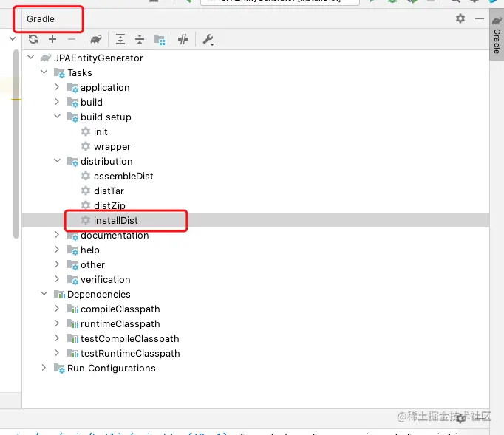The image size is (504, 435).
Task: Expand the other task group
Action: 57,264
